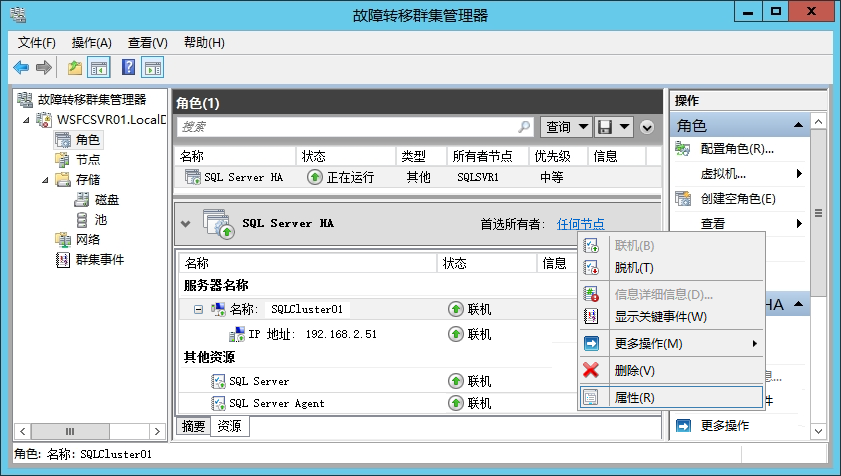This screenshot has width=841, height=476.
Task: Click 配置角色(R)... in actions pane
Action: tap(737, 149)
